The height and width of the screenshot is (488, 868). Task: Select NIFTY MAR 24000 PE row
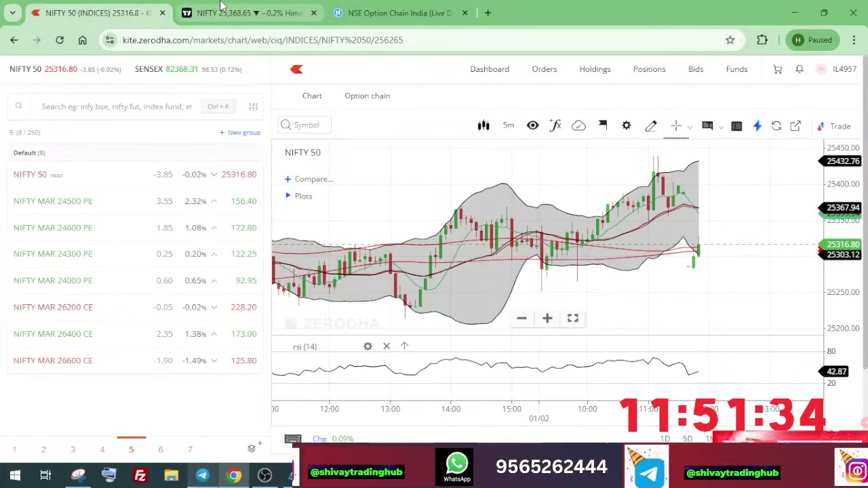pos(134,281)
